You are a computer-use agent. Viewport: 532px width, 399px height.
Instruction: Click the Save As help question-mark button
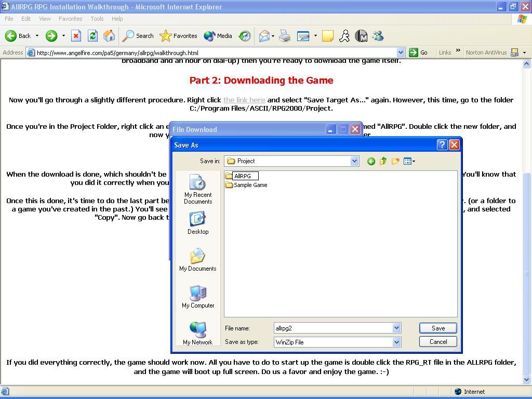click(442, 145)
